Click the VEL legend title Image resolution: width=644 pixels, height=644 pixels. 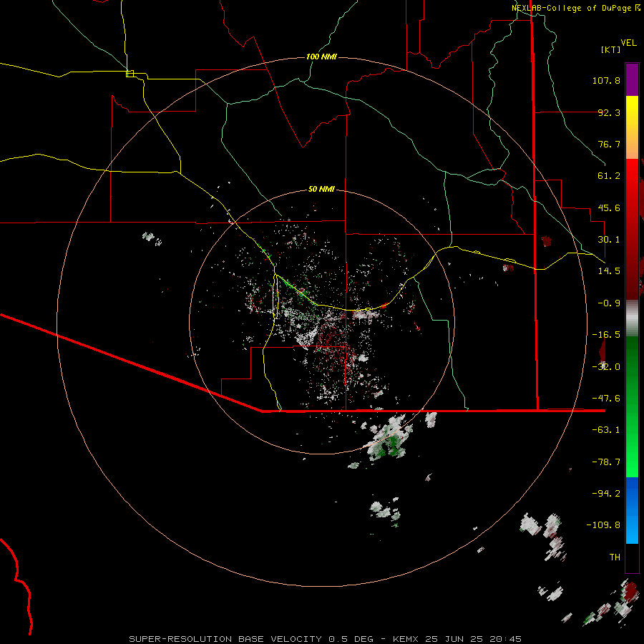click(x=629, y=42)
